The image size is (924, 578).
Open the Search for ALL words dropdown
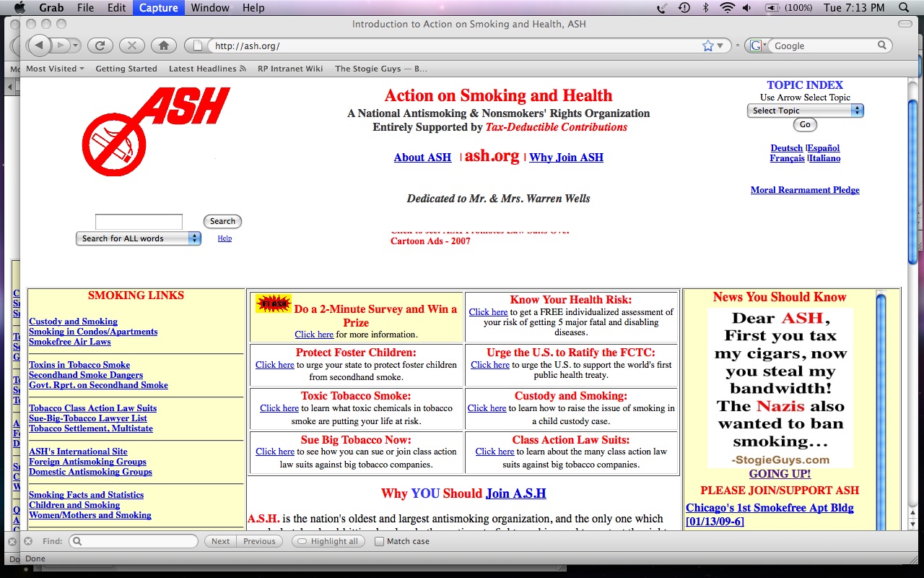[139, 238]
